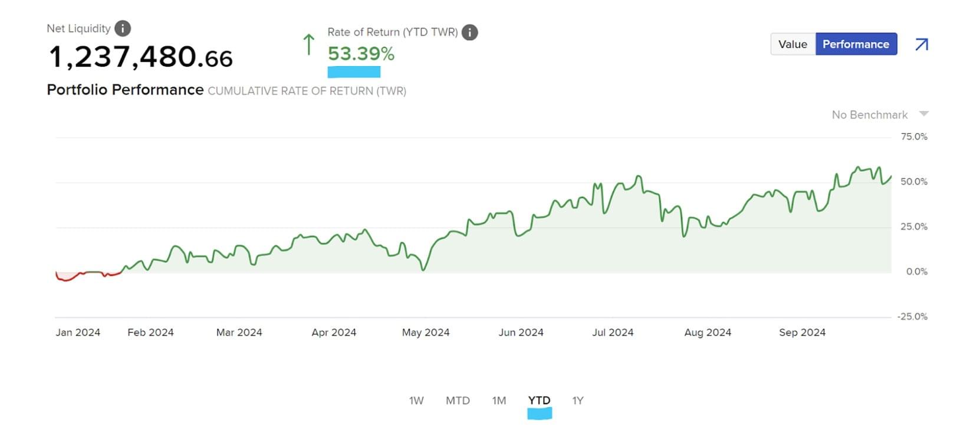This screenshot has height=433, width=980.
Task: Open the expand chart arrow icon
Action: point(921,45)
